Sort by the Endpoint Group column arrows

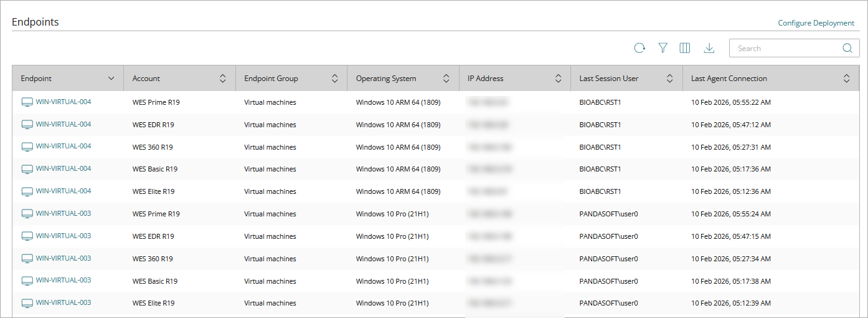tap(334, 79)
